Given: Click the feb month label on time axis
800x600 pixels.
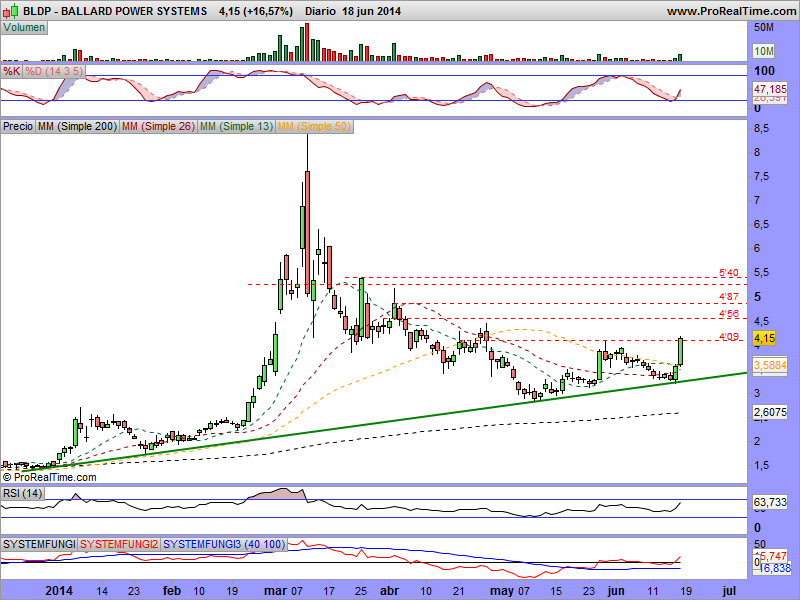Looking at the screenshot, I should 172,591.
